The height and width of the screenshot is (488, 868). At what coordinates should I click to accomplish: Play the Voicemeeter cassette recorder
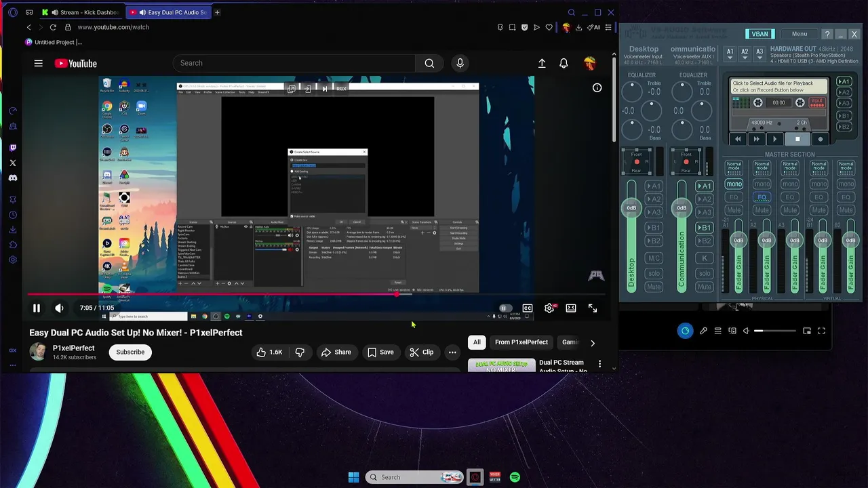tap(774, 139)
